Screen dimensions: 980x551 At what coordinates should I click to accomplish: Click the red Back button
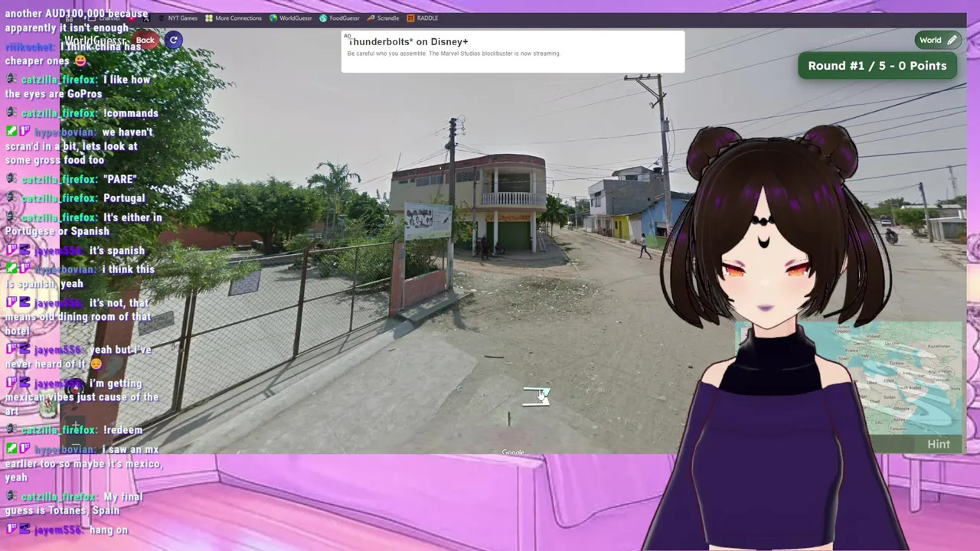point(145,40)
